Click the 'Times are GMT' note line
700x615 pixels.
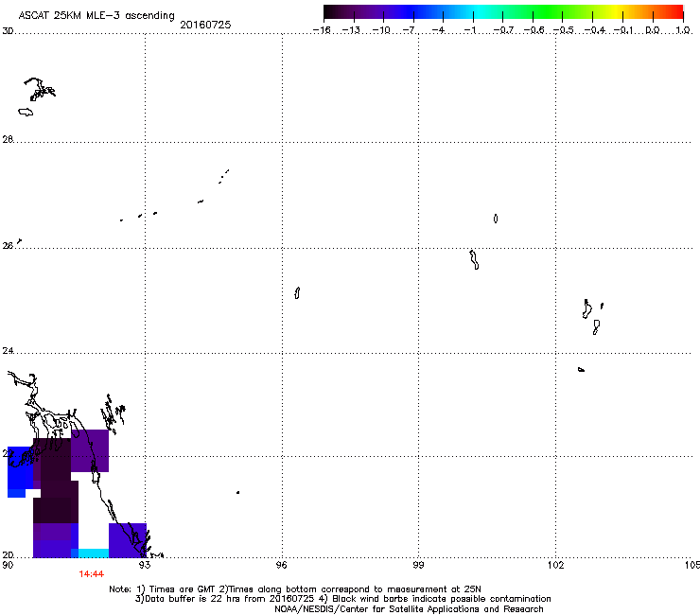point(295,589)
